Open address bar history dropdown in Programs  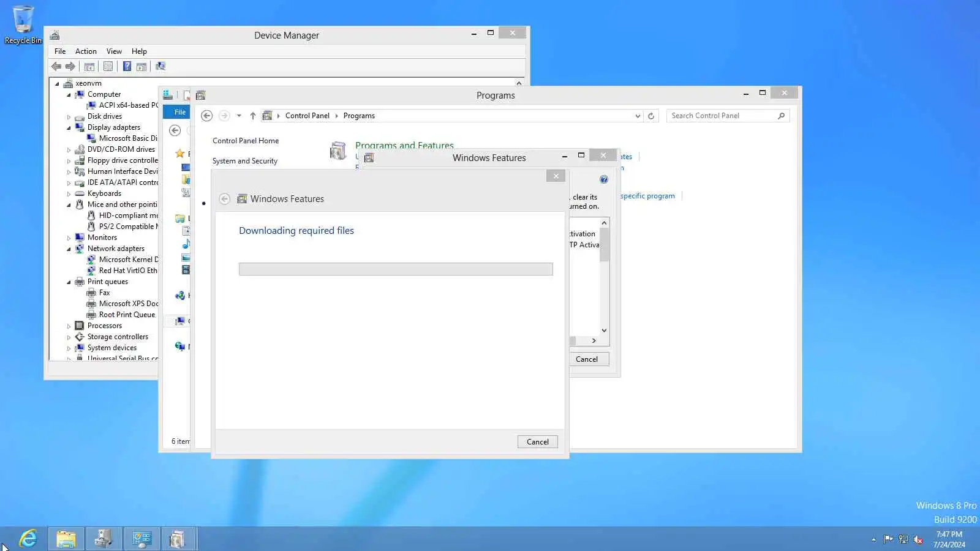pos(638,116)
